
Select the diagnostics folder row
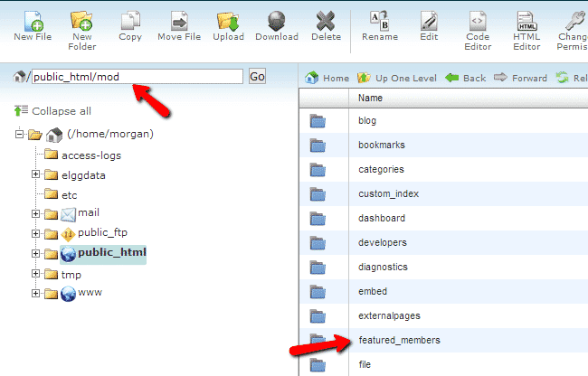(x=443, y=267)
